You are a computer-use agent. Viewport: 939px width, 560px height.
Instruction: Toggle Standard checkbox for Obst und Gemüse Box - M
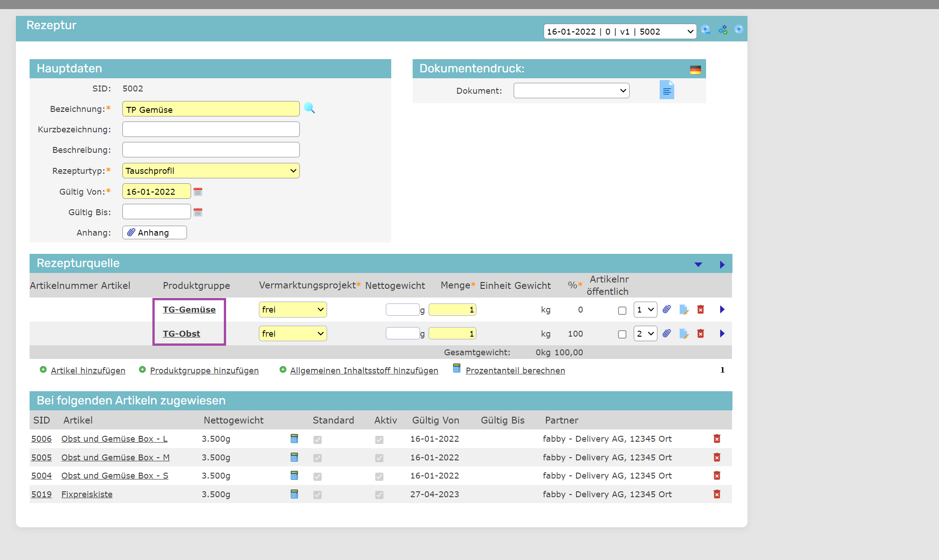click(x=318, y=458)
